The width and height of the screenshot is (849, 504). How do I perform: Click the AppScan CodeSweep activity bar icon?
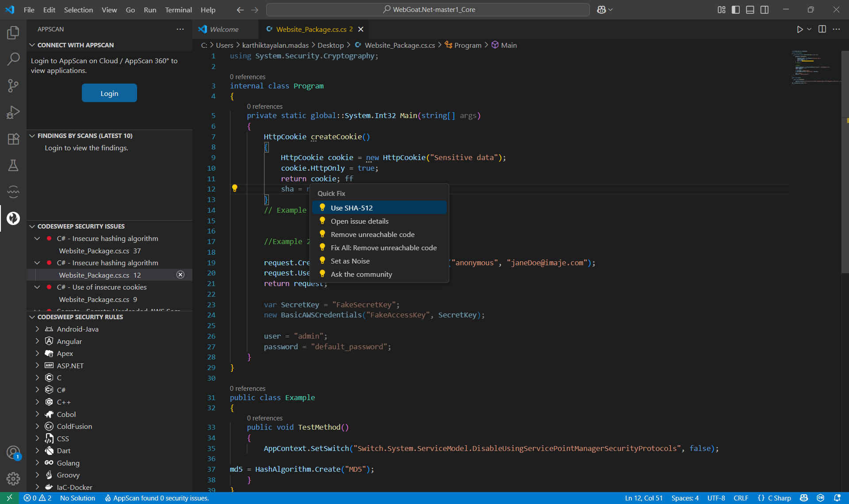pos(13,218)
